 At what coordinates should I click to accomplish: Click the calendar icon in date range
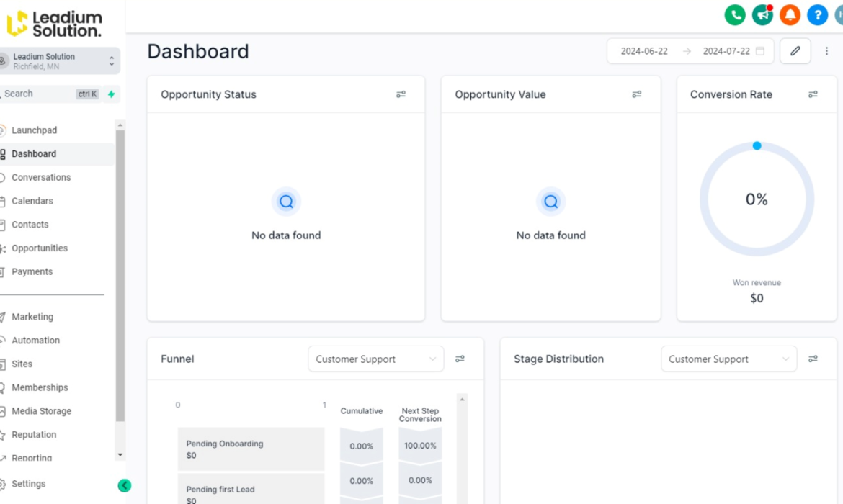pos(759,51)
